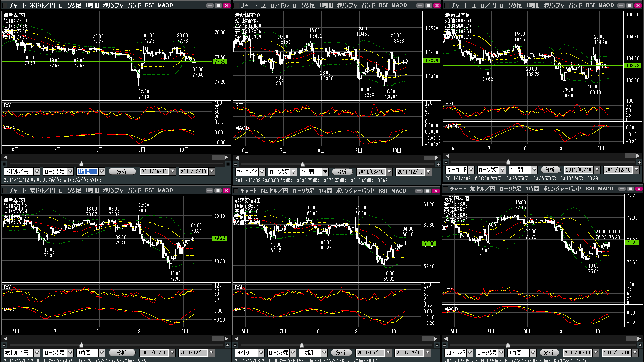Toggle checkbox in 加ドル/円 chart title bar
This screenshot has width=644, height=362.
pyautogui.click(x=445, y=189)
